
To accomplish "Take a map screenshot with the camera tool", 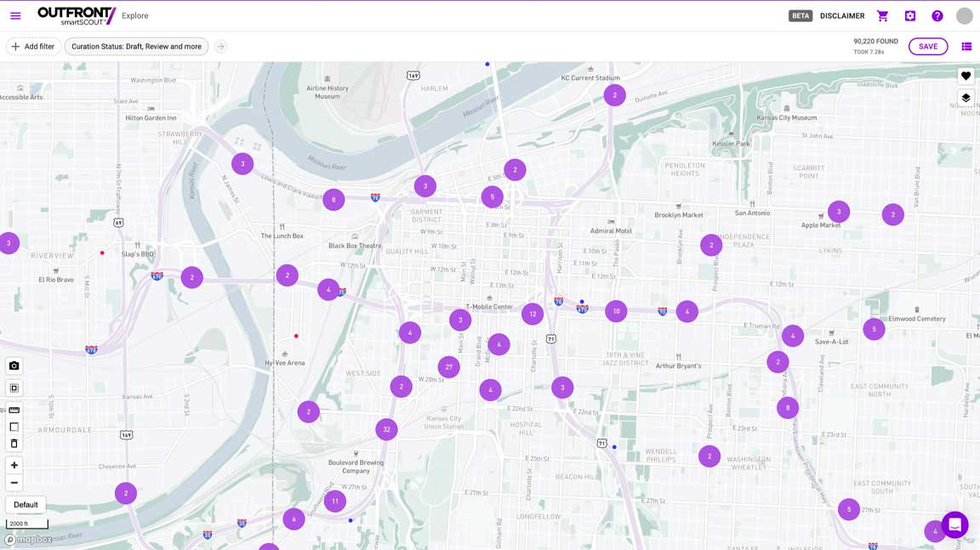I will pyautogui.click(x=14, y=366).
